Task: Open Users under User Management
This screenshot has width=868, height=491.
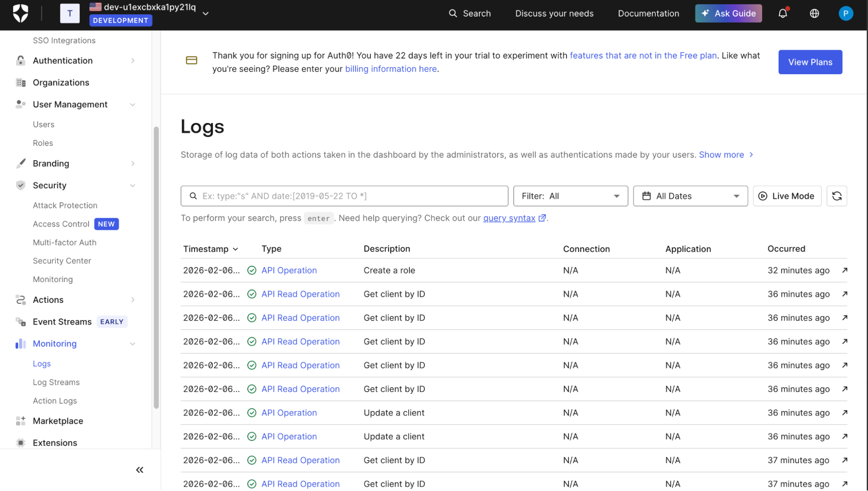Action: click(x=44, y=124)
